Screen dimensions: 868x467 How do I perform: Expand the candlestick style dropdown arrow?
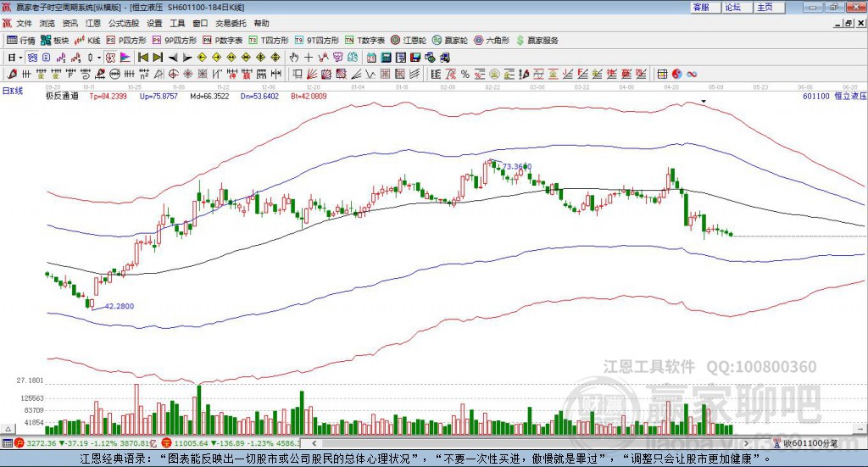coord(99,58)
